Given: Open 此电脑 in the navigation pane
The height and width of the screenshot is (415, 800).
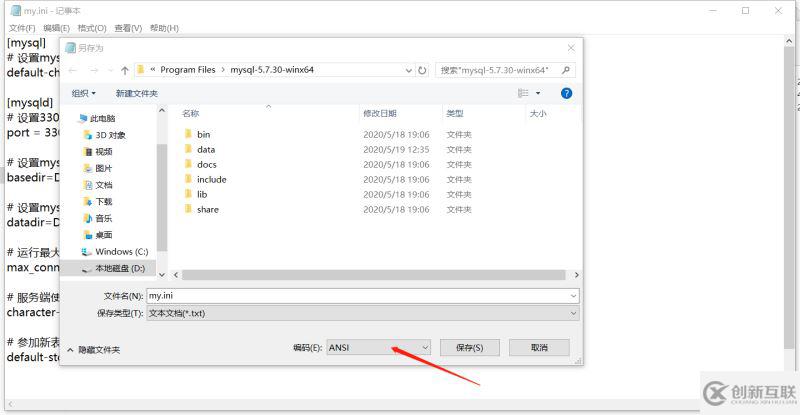Looking at the screenshot, I should click(x=97, y=118).
